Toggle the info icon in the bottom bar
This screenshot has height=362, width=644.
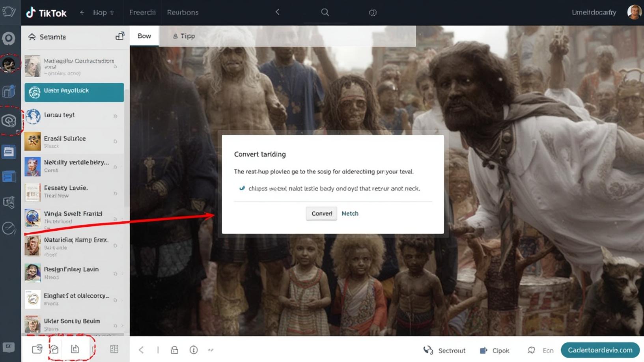193,349
